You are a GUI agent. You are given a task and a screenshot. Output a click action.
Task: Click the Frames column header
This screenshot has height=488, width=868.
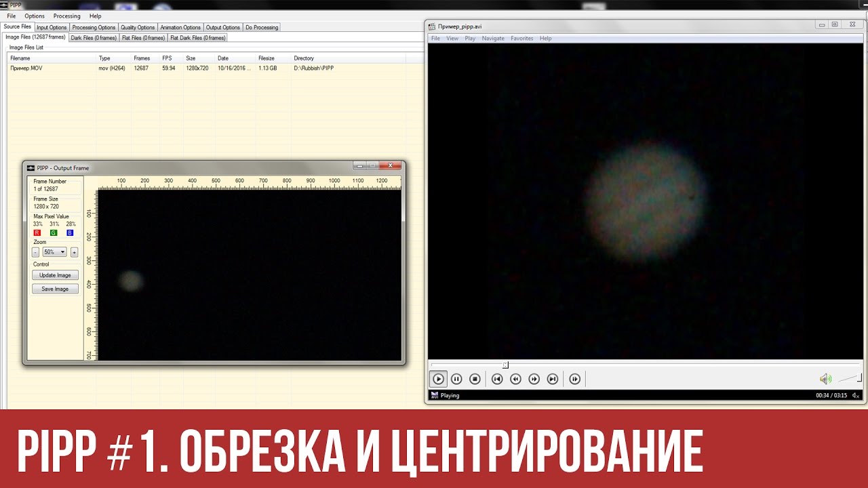[x=146, y=58]
